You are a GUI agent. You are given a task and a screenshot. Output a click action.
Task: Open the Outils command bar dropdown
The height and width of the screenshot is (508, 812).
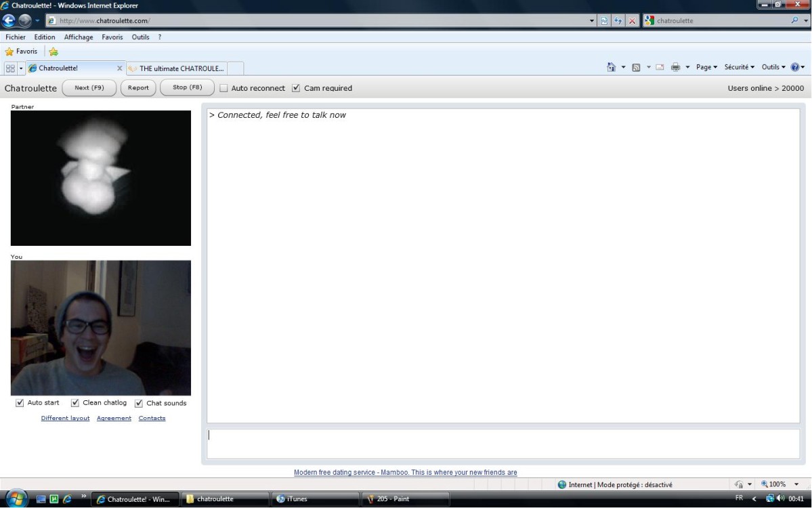pos(773,67)
